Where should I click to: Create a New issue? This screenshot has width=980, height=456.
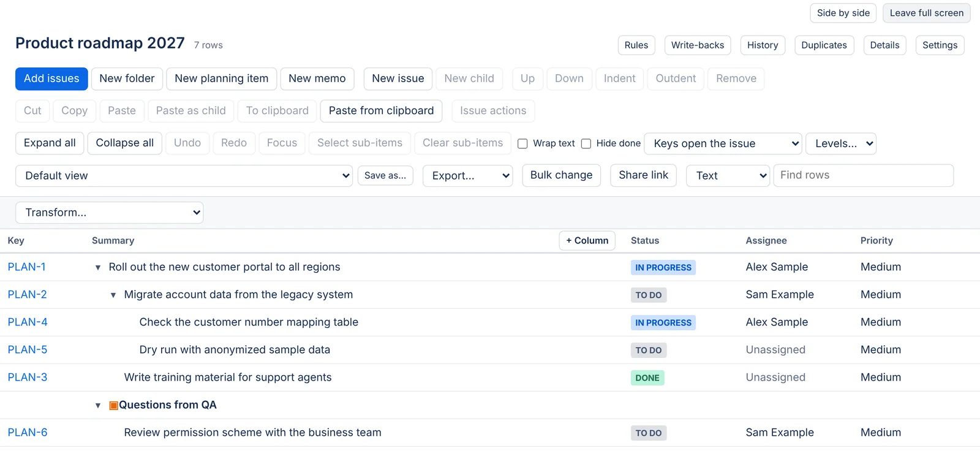pyautogui.click(x=398, y=78)
